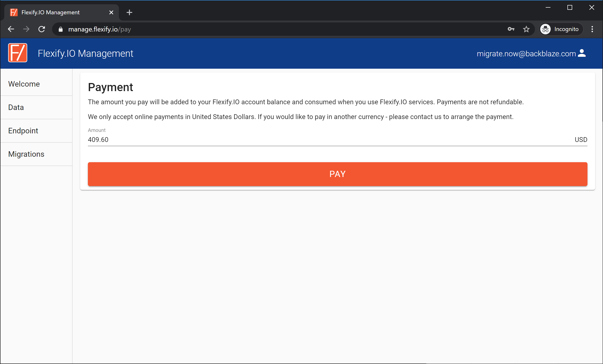Close the browser window
The height and width of the screenshot is (364, 603).
click(592, 8)
